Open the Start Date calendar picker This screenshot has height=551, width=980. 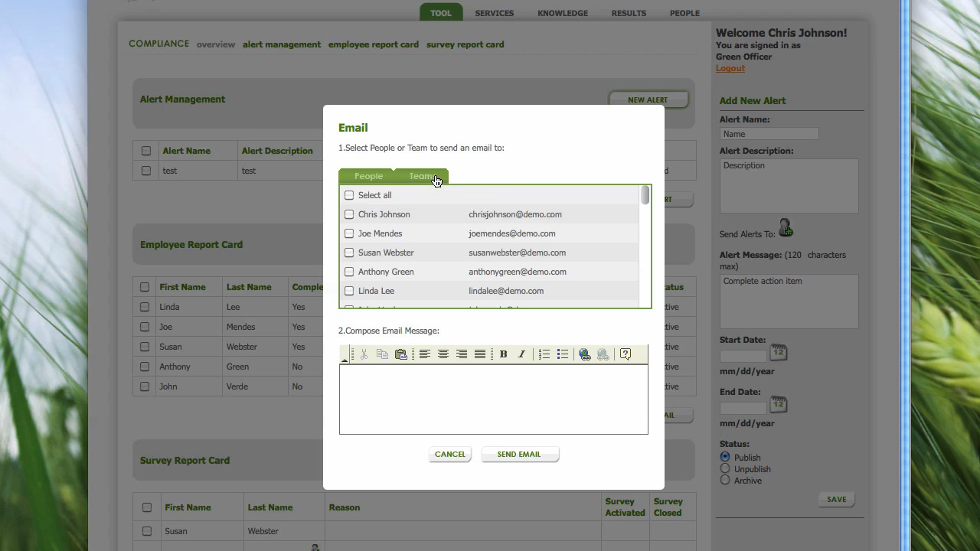(778, 353)
